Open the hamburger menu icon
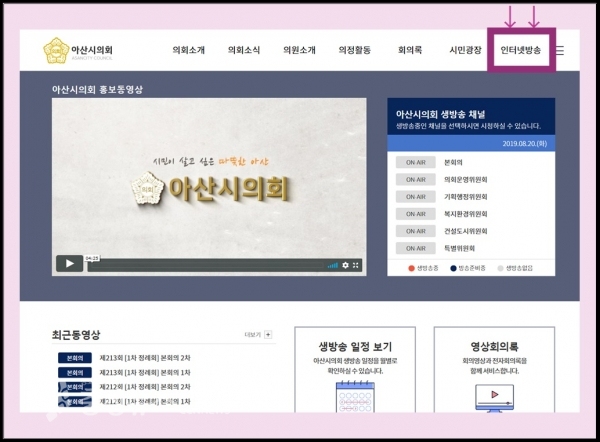Viewport: 600px width, 442px height. pos(560,50)
